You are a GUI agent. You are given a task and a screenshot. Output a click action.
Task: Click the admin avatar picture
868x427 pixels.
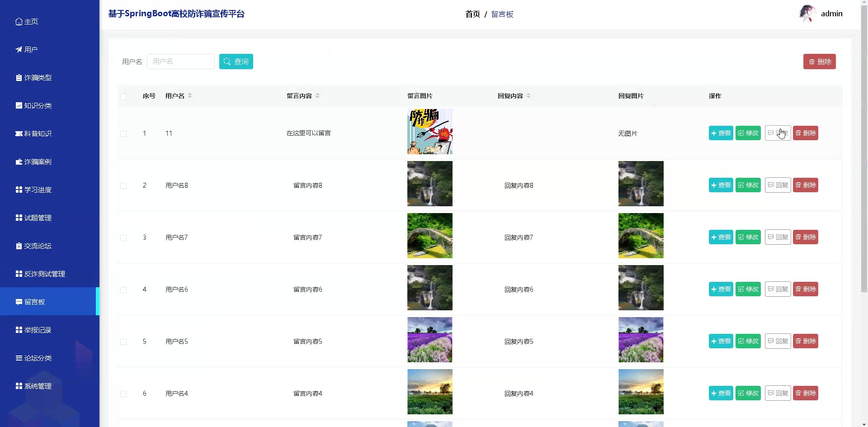coord(807,14)
